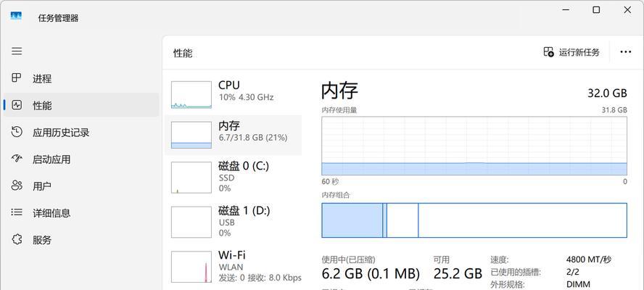Click the 4800 MT/秒 speed value

click(589, 260)
